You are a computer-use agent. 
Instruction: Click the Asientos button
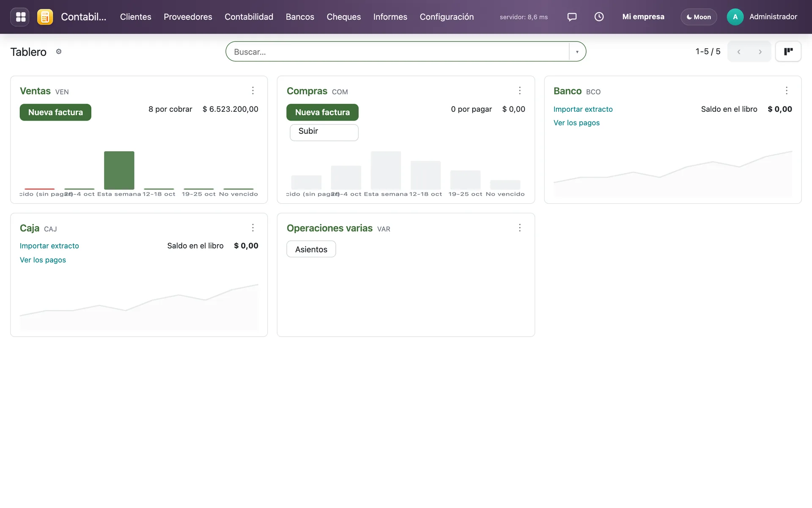point(311,249)
